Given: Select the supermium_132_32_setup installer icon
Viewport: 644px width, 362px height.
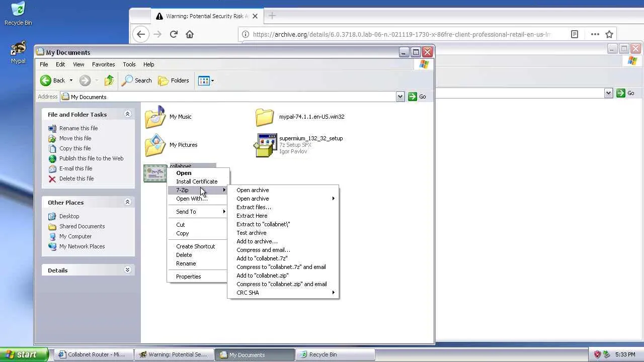Looking at the screenshot, I should [x=265, y=145].
